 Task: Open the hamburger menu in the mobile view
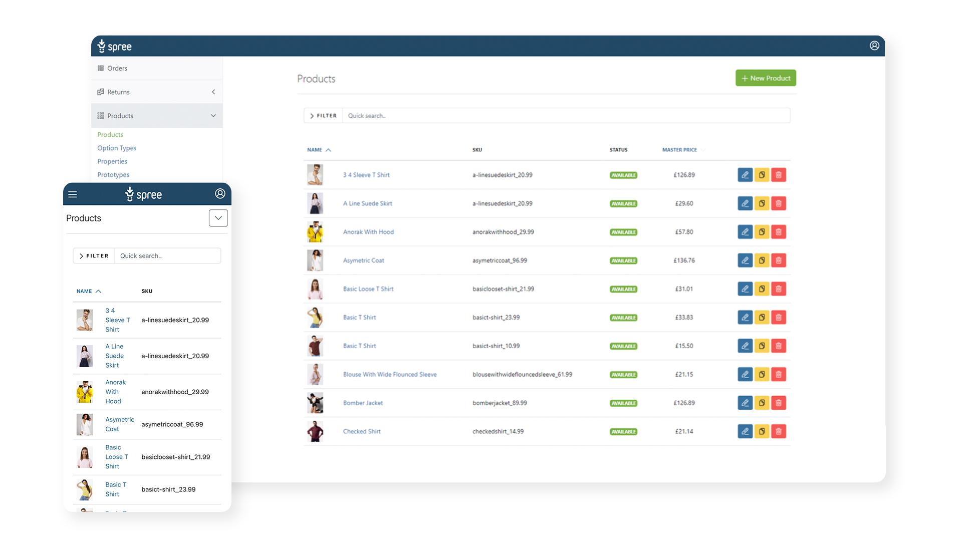tap(73, 194)
